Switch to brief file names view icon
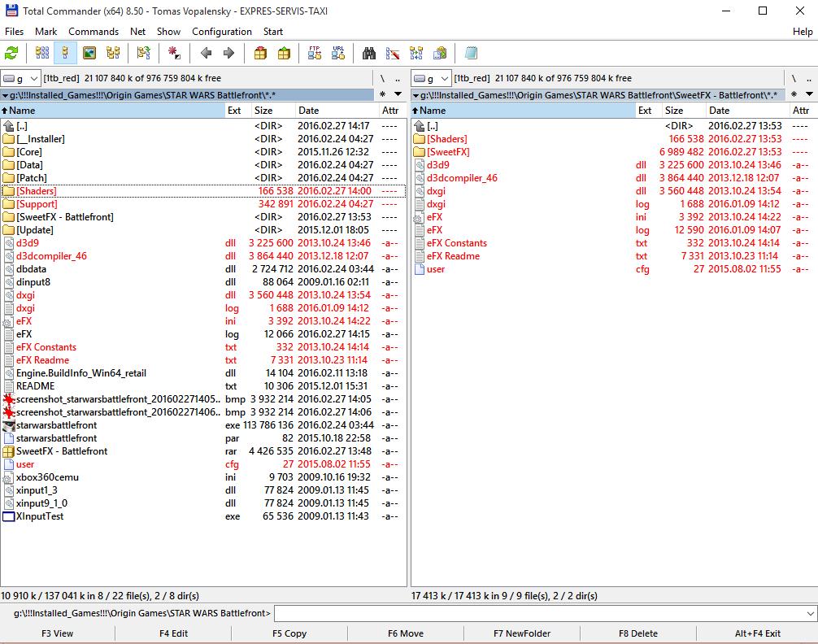Screen dimensions: 818x644 point(42,53)
